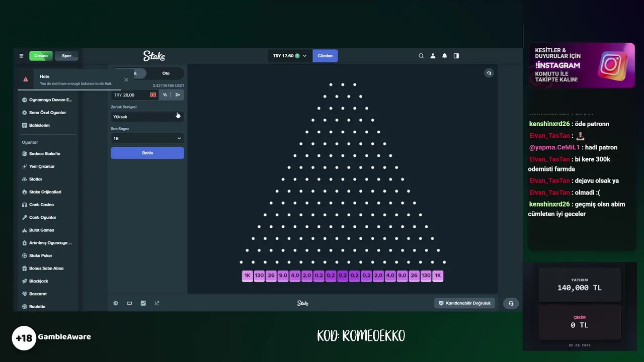Open Bahislerim in the sidebar
Viewport: 644px width, 362px height.
39,125
